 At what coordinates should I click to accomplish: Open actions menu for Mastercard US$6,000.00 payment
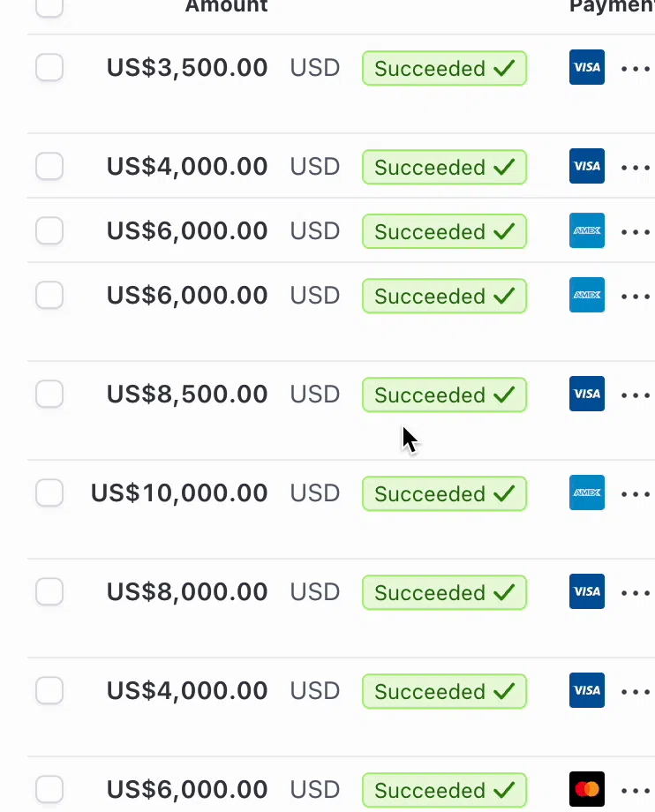tap(636, 789)
